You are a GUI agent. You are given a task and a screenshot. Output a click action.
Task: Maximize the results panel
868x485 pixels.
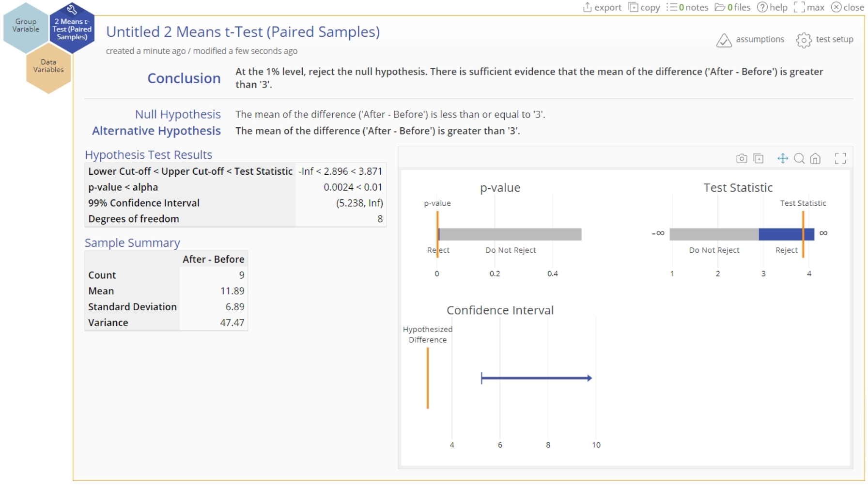809,7
